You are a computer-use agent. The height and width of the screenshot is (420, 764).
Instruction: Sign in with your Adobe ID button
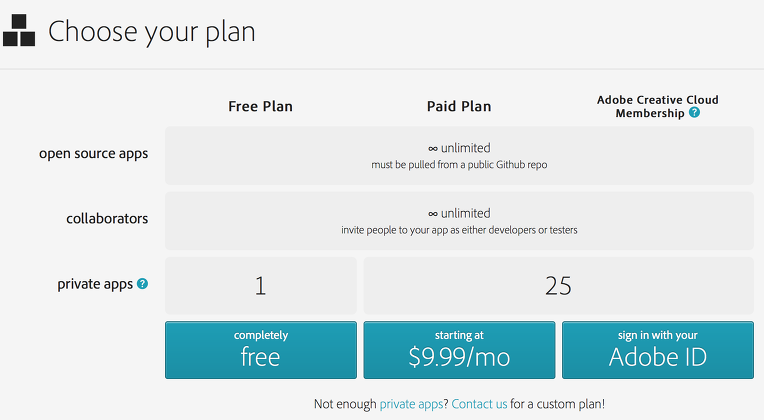click(658, 350)
